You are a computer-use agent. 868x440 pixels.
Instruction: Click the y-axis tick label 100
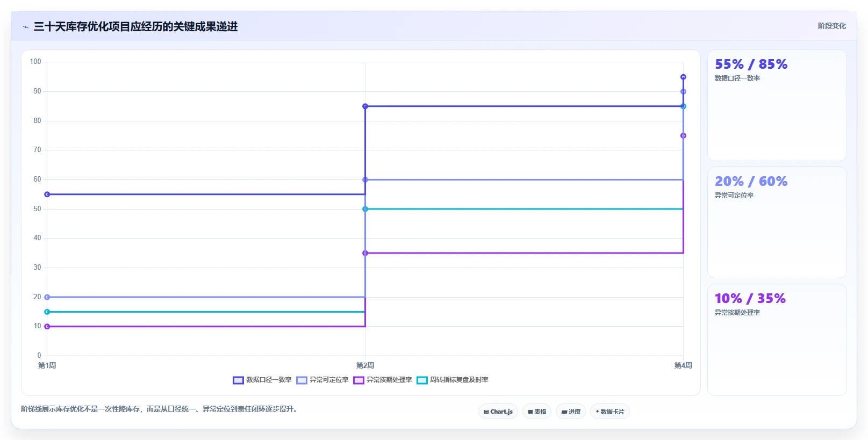(x=35, y=62)
